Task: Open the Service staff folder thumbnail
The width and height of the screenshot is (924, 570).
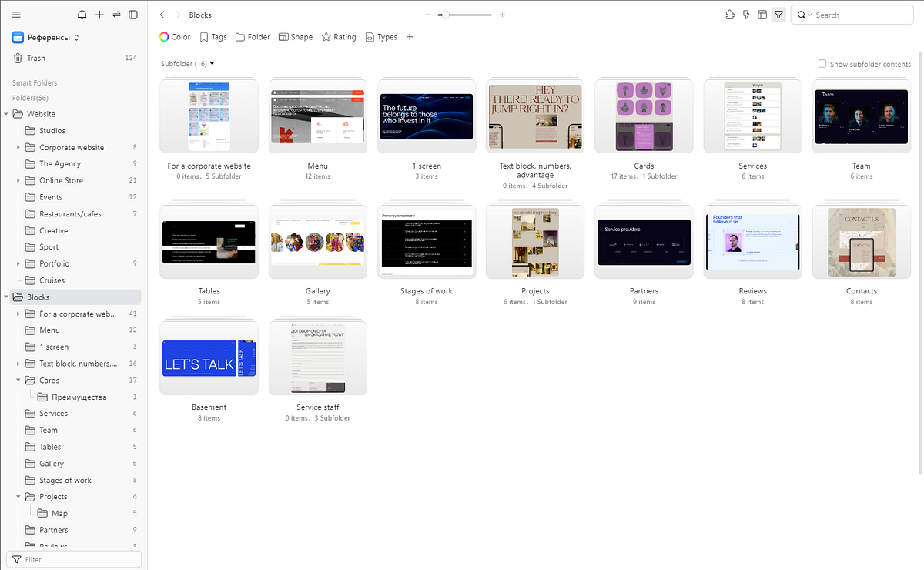Action: tap(317, 357)
